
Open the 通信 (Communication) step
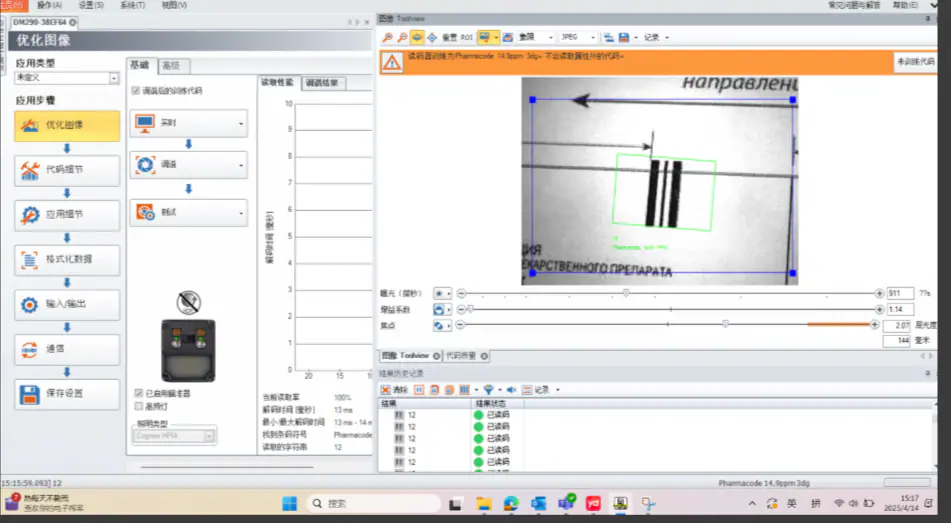point(67,350)
